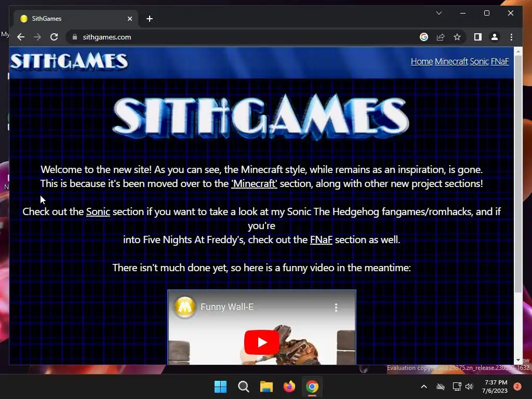
Task: Open File Explorer from the taskbar
Action: pos(267,387)
